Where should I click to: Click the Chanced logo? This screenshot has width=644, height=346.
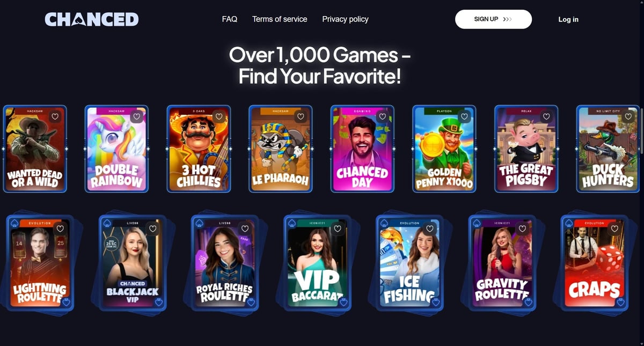pyautogui.click(x=92, y=19)
